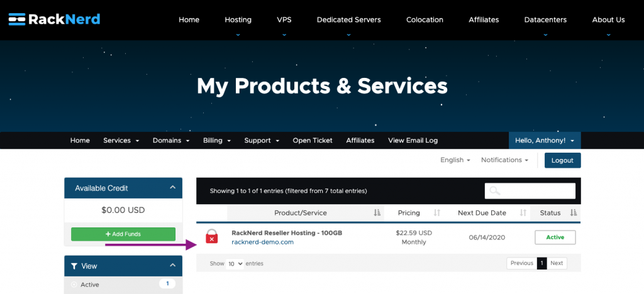Open Dedicated Servers top menu dropdown
This screenshot has width=644, height=294.
click(x=348, y=19)
